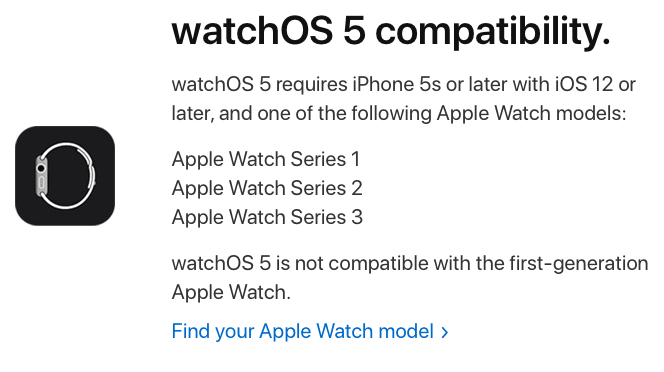The width and height of the screenshot is (664, 372).
Task: Select the Apple Watch Series 1 line
Action: point(266,159)
